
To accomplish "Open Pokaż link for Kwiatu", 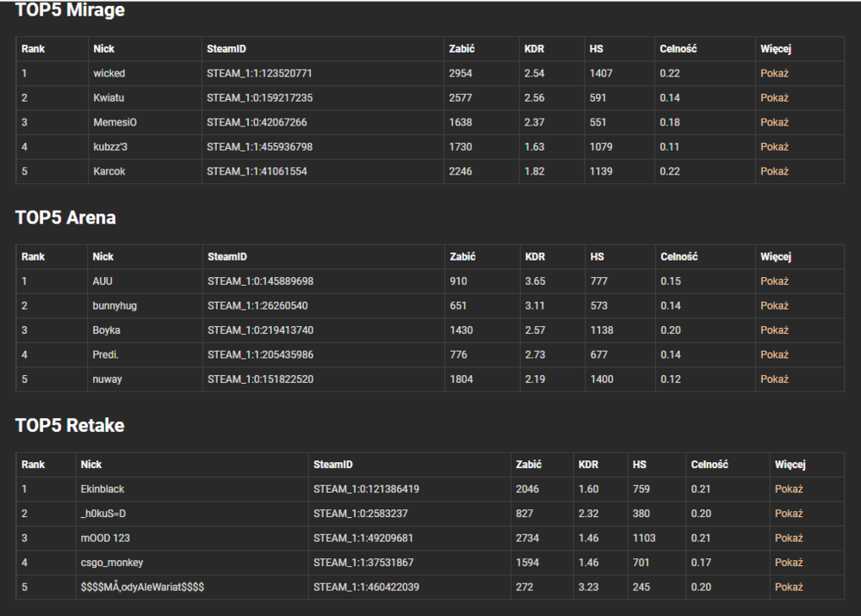I will coord(774,98).
